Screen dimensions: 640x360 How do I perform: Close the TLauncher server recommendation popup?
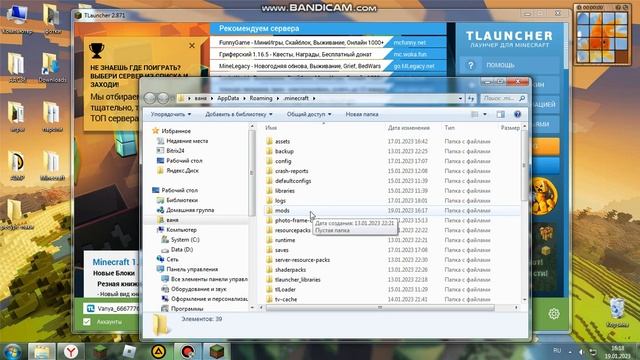[192, 46]
